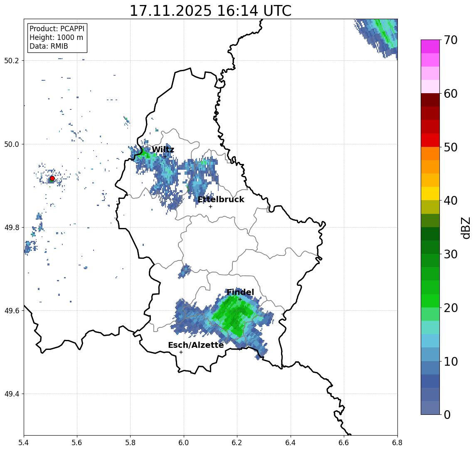
Task: Click the longitude tick label 6.4
Action: pyautogui.click(x=291, y=443)
